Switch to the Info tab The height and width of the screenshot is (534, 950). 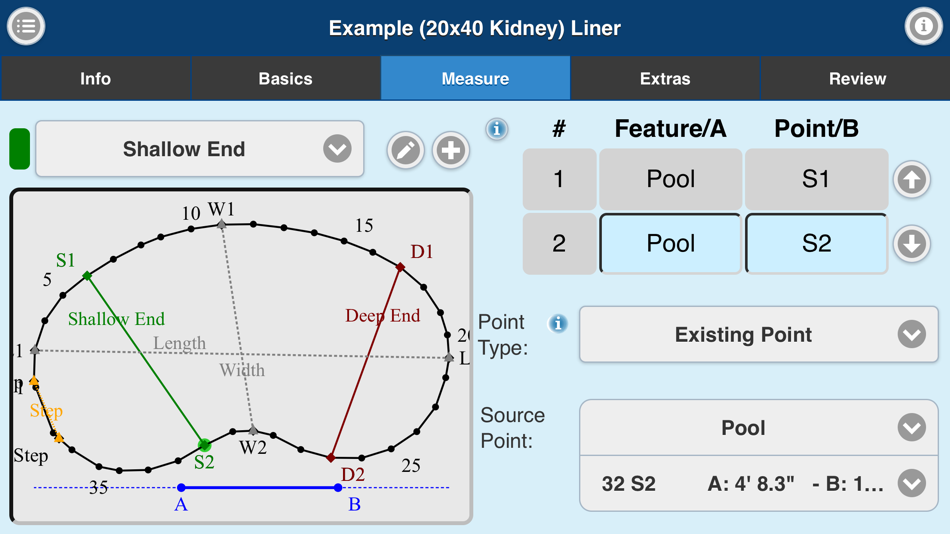[95, 79]
